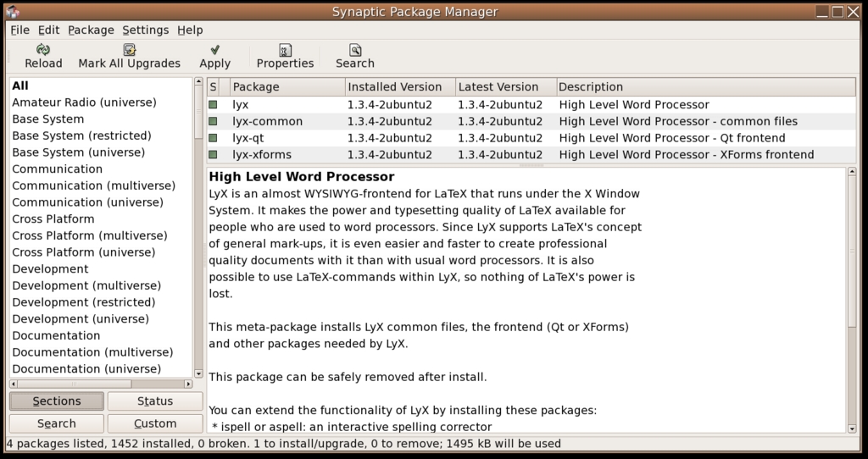868x459 pixels.
Task: Toggle the status box for lyx-qt
Action: (x=214, y=138)
